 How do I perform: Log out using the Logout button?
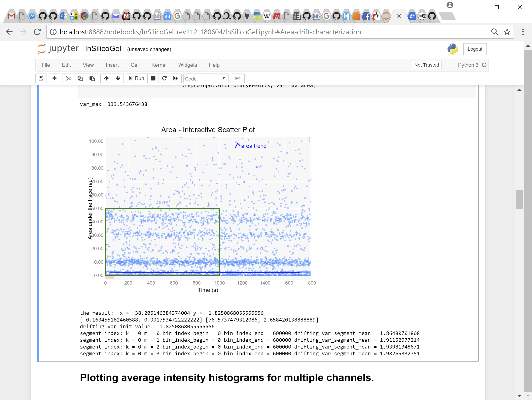(475, 49)
